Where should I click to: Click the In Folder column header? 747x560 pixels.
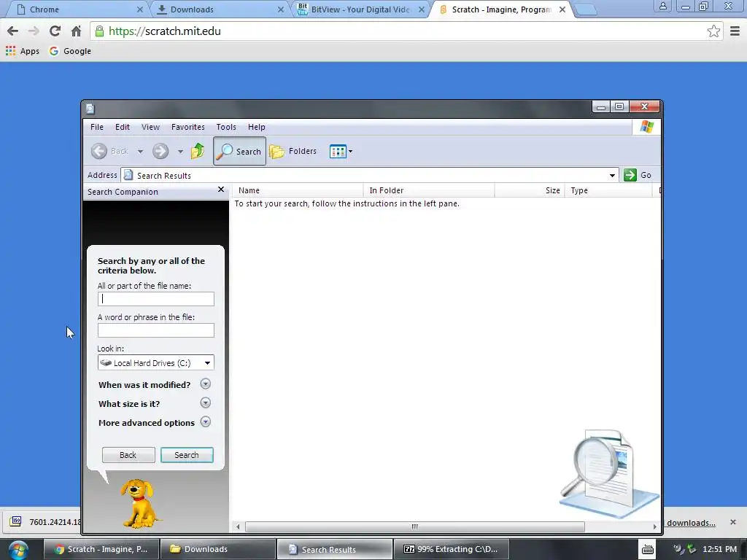tap(429, 190)
